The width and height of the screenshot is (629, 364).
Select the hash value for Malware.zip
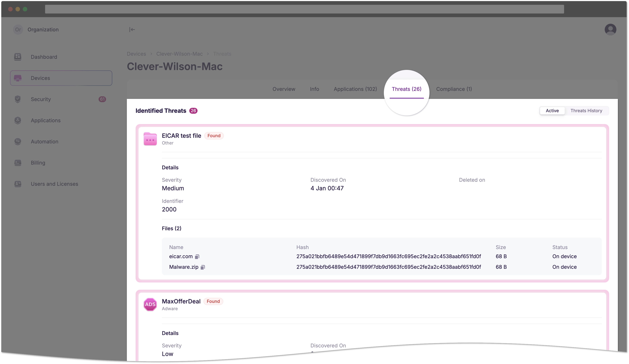(x=388, y=267)
